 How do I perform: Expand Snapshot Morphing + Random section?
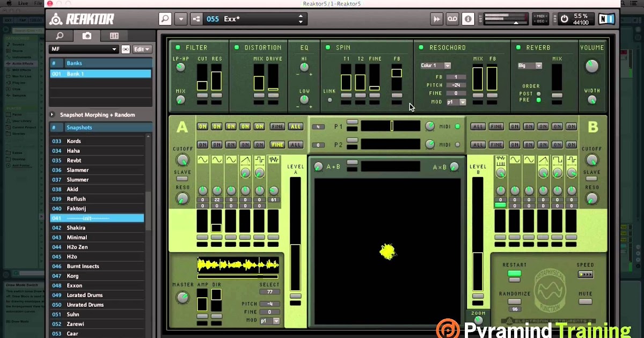click(53, 115)
